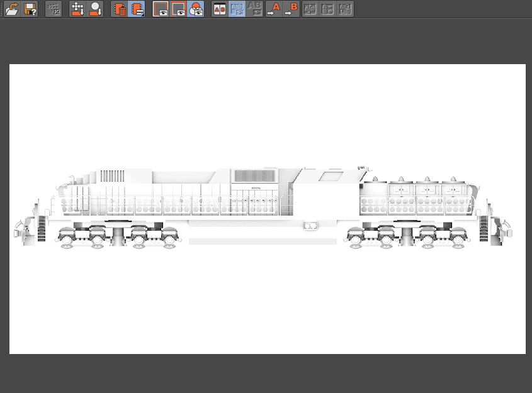This screenshot has height=393, width=532.
Task: Click the last greyed AB layout icon
Action: point(345,9)
